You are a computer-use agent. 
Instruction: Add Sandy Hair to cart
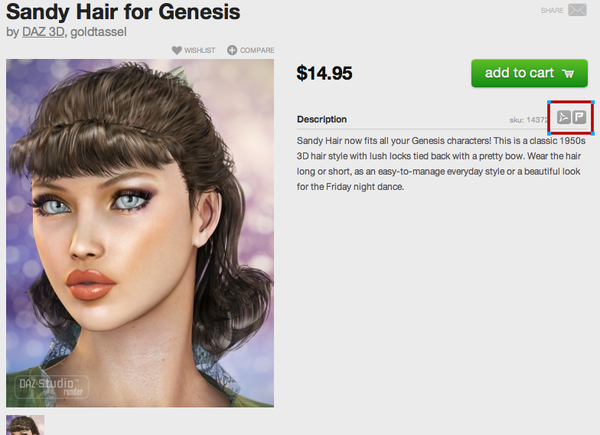tap(529, 73)
